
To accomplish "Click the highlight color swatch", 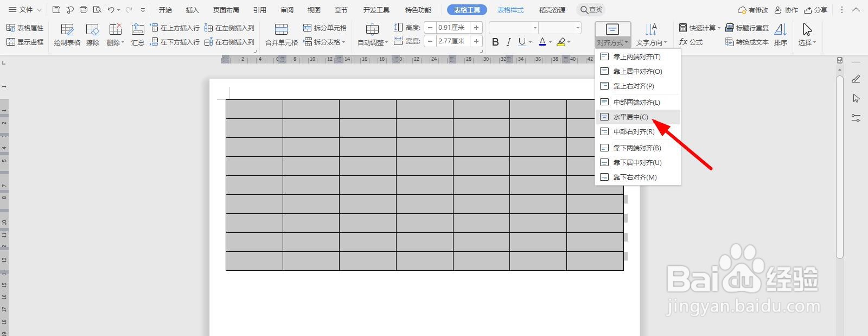I will 561,42.
